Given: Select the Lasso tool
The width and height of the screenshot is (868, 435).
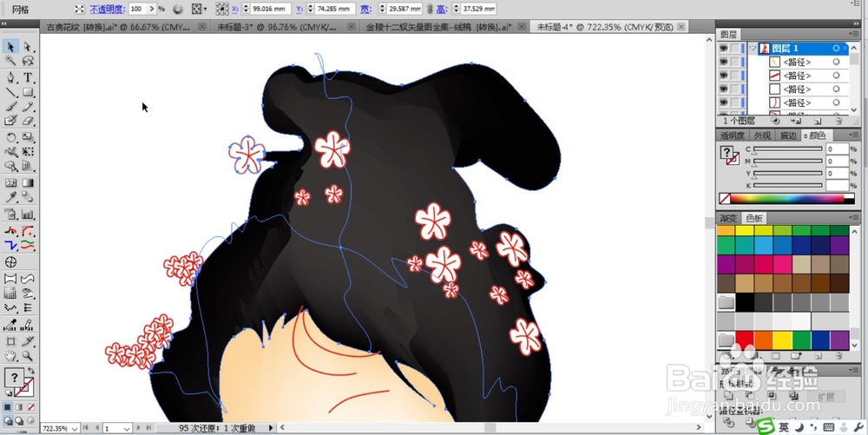Looking at the screenshot, I should tap(28, 61).
